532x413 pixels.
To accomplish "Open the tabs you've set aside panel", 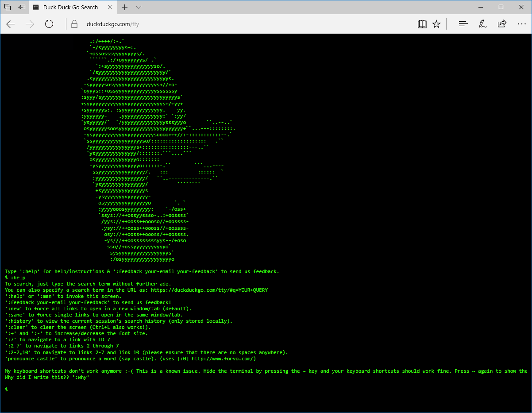I will (x=8, y=7).
